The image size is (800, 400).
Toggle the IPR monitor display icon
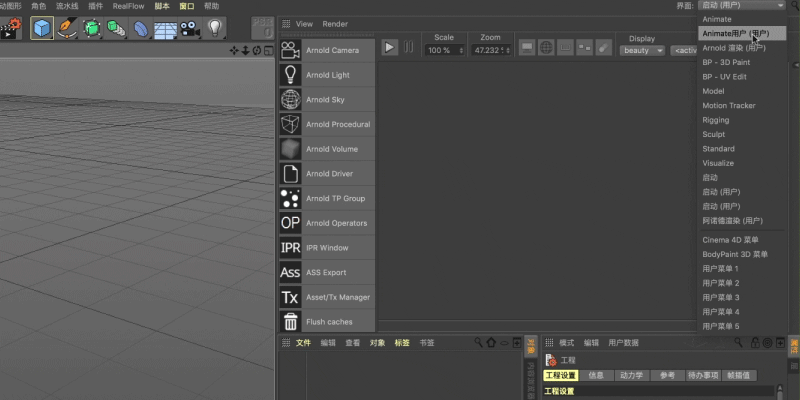tap(527, 47)
